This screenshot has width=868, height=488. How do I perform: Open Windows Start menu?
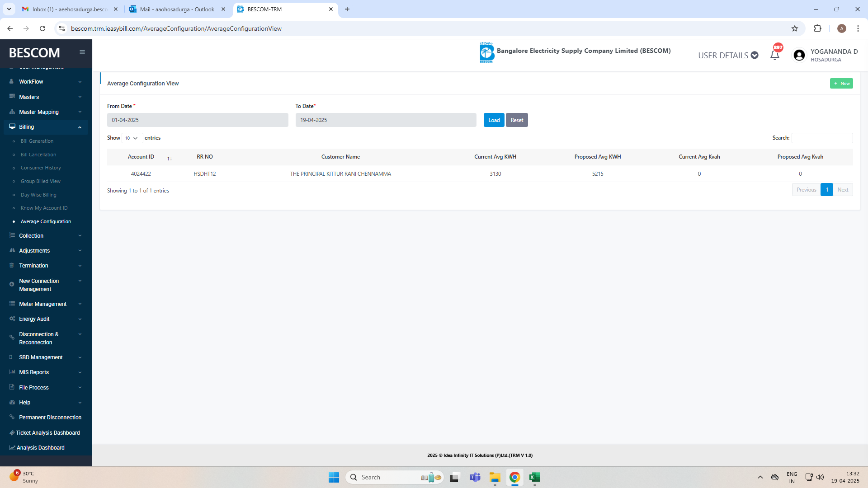tap(334, 477)
